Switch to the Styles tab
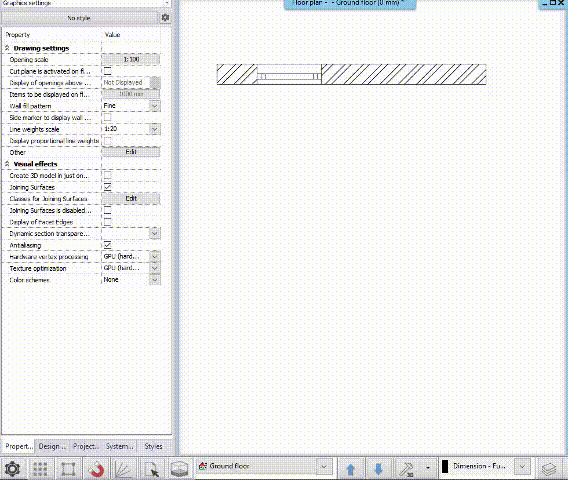568x480 pixels. click(153, 446)
